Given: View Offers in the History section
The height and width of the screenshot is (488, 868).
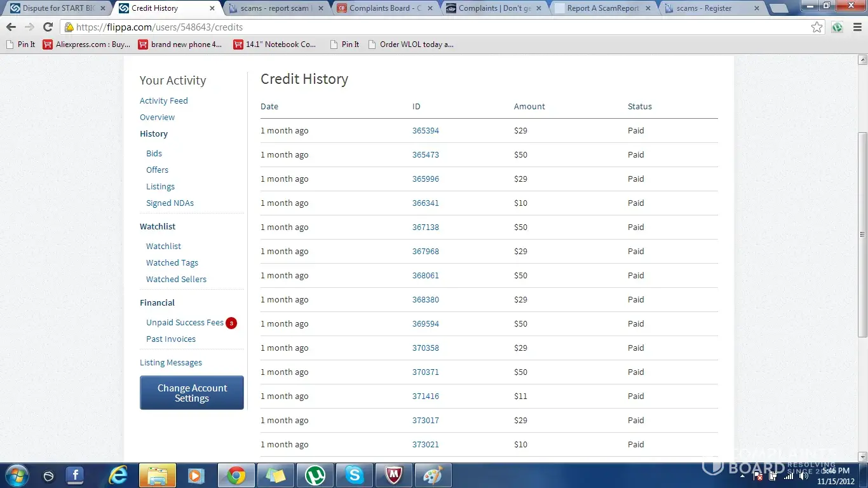Looking at the screenshot, I should tap(157, 170).
